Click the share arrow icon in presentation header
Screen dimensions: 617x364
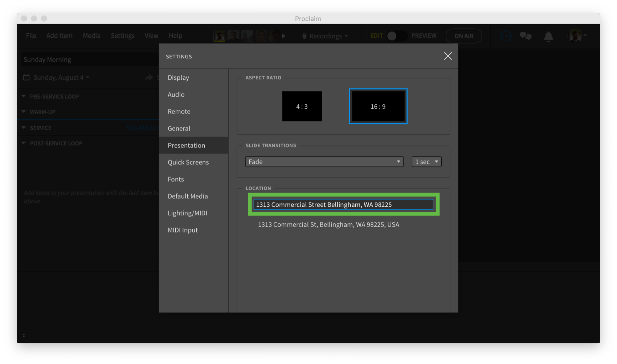click(x=149, y=77)
